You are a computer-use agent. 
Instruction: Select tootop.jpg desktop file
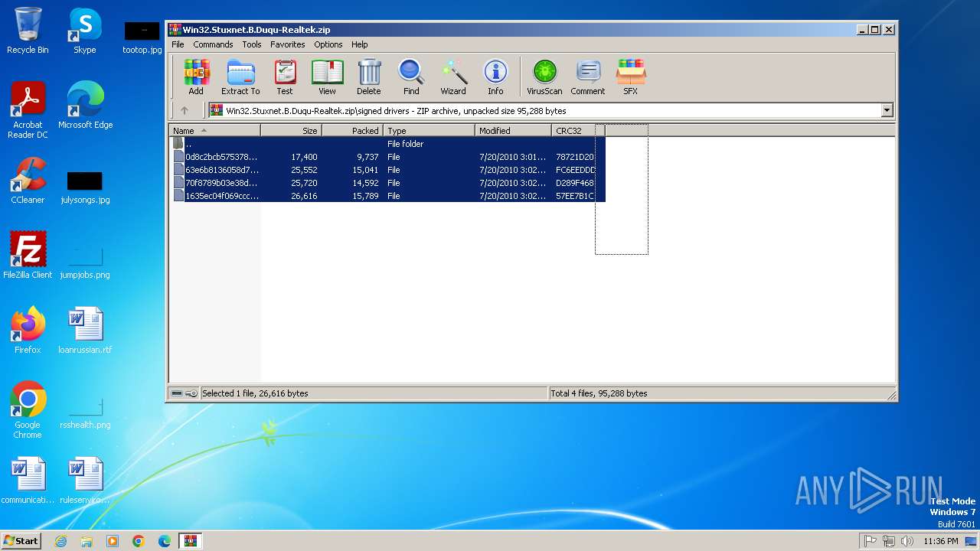[142, 37]
